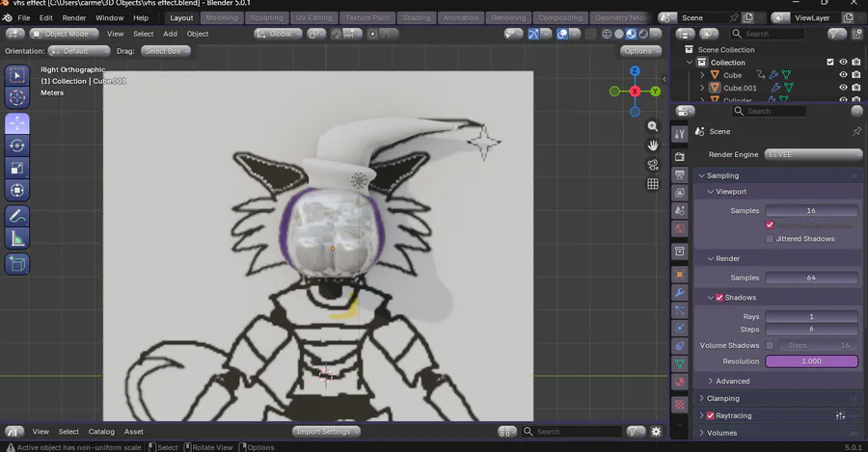Toggle the camera view icon
The image size is (868, 452).
point(653,165)
